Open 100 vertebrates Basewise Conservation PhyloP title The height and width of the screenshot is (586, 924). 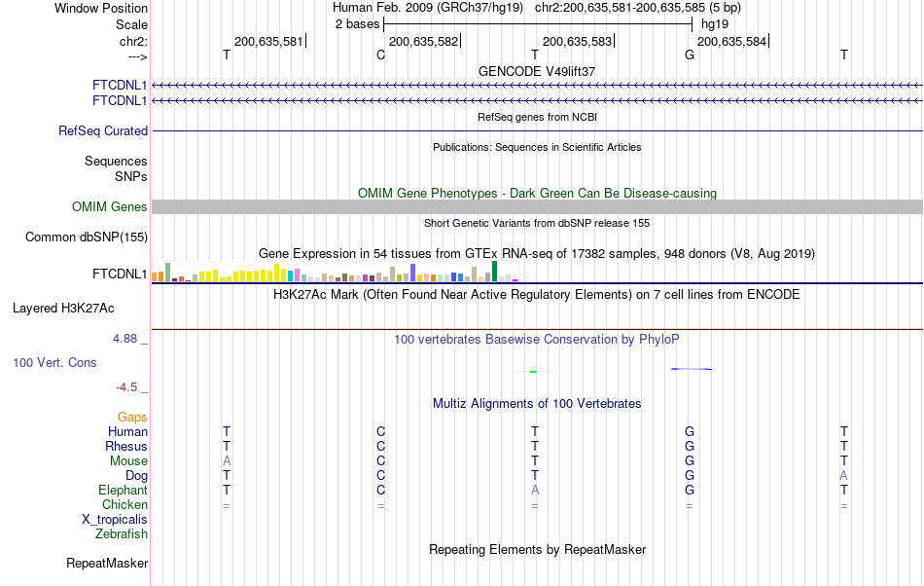tap(537, 339)
